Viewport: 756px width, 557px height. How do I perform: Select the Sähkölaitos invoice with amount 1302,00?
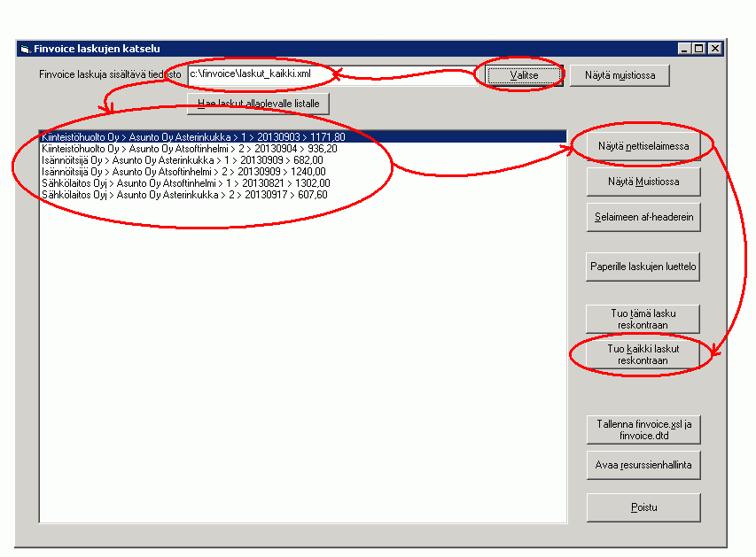(186, 183)
